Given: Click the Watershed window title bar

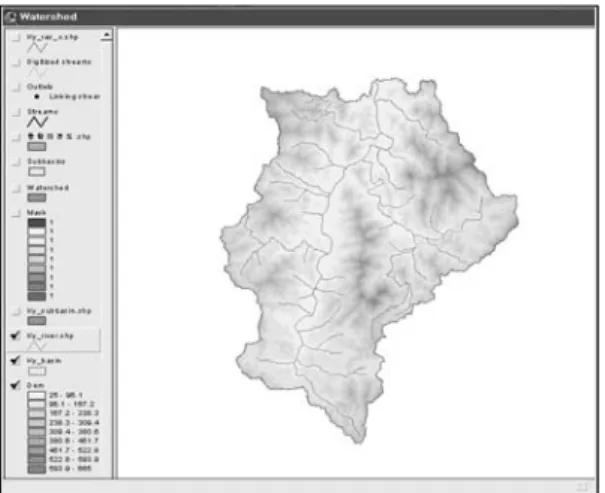Looking at the screenshot, I should [x=299, y=17].
